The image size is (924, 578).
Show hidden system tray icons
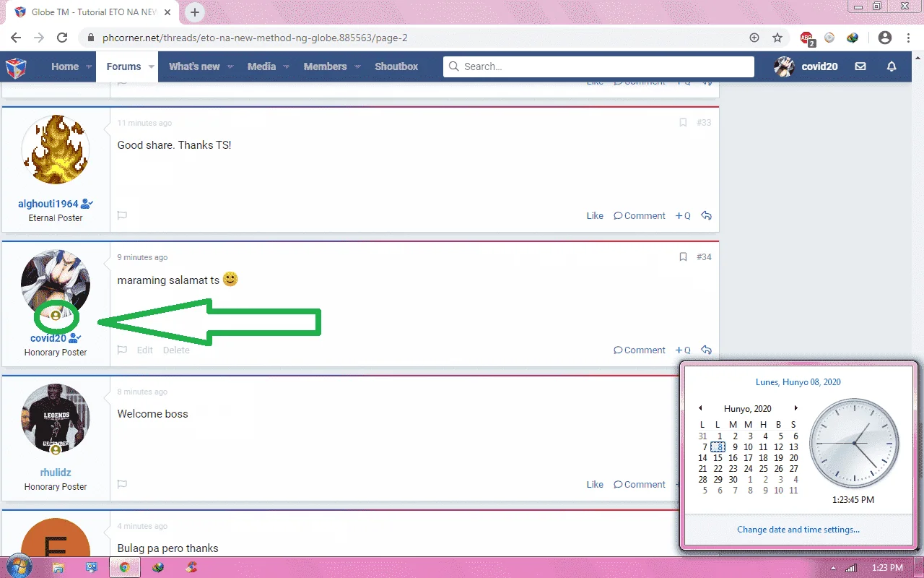(x=833, y=568)
